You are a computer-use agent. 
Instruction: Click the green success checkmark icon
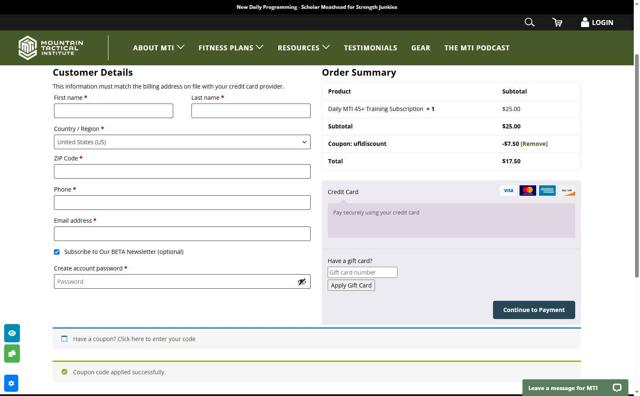tap(64, 372)
